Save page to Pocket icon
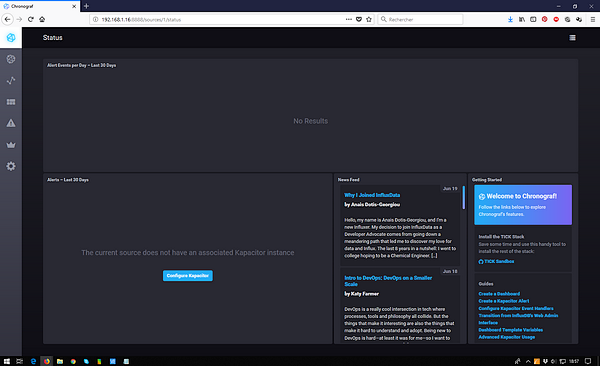This screenshot has height=366, width=600. pos(359,19)
